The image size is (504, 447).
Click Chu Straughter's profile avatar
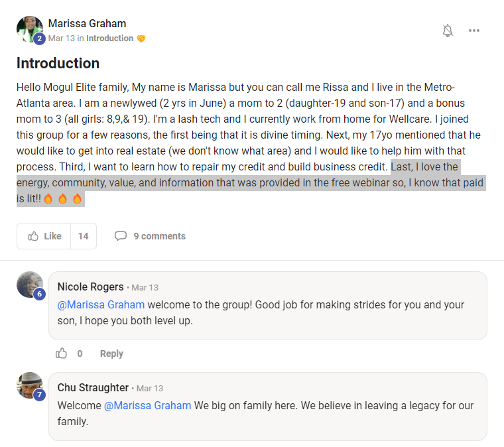click(29, 385)
